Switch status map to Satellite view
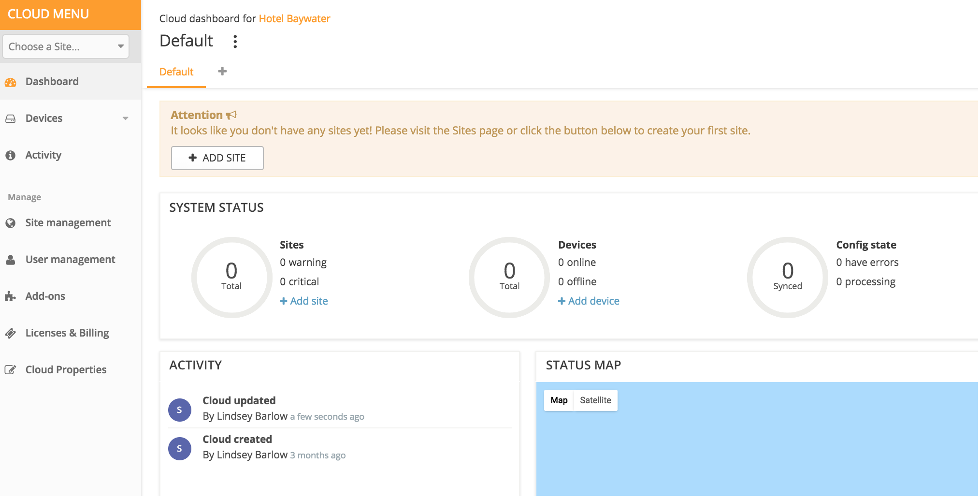 pyautogui.click(x=595, y=400)
